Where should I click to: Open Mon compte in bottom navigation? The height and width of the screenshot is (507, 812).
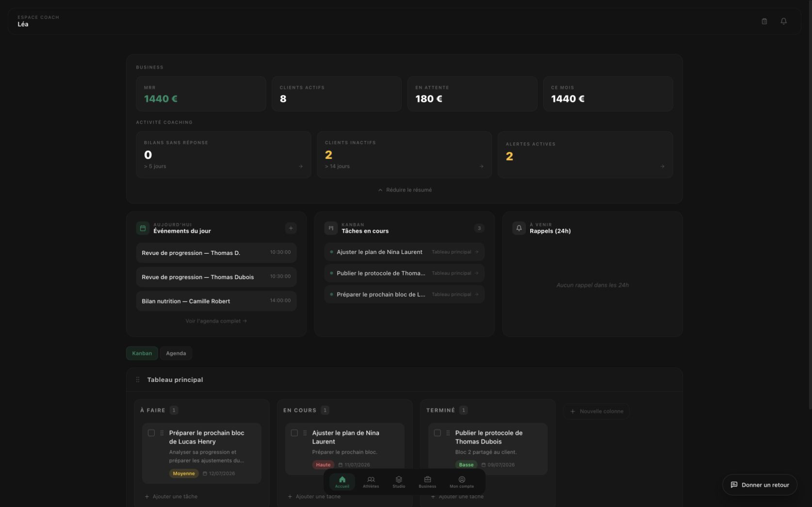click(x=461, y=482)
